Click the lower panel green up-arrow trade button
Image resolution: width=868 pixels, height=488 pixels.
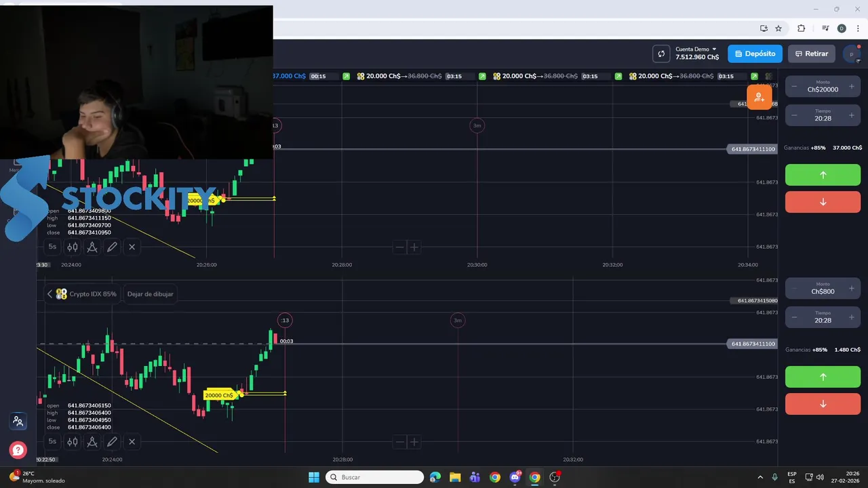(x=823, y=377)
